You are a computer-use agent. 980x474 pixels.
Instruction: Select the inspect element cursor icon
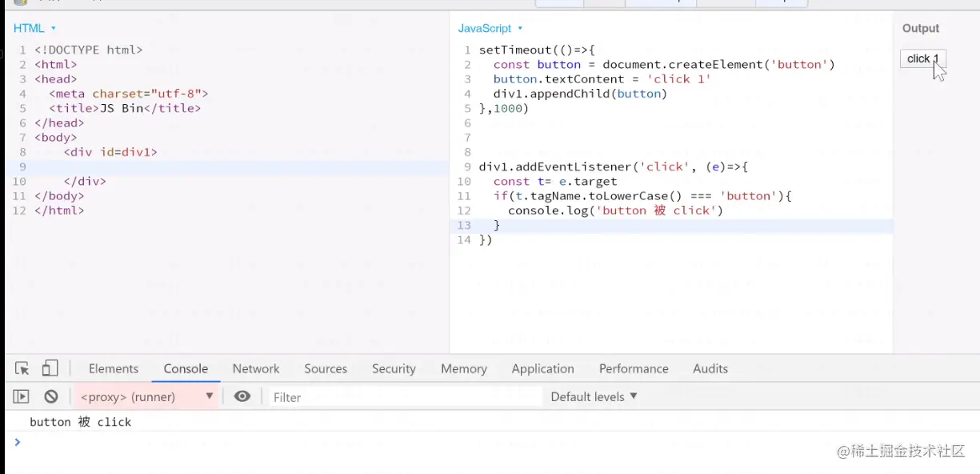coord(22,368)
